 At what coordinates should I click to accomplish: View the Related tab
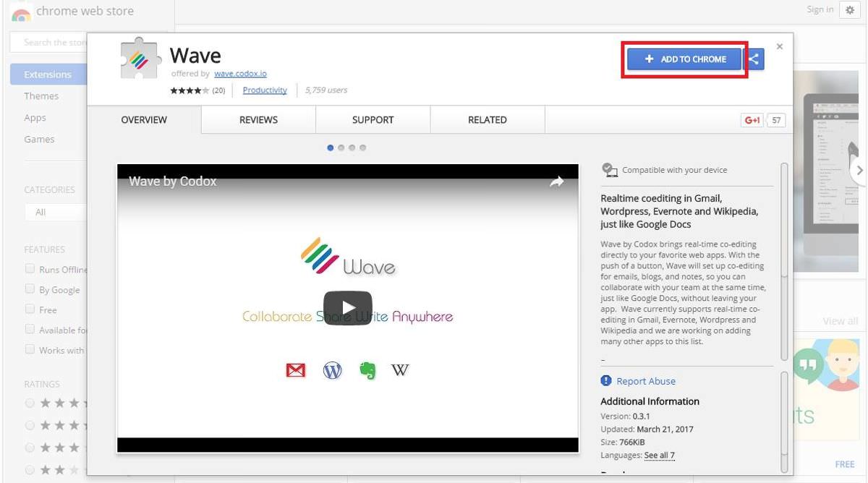pyautogui.click(x=488, y=120)
